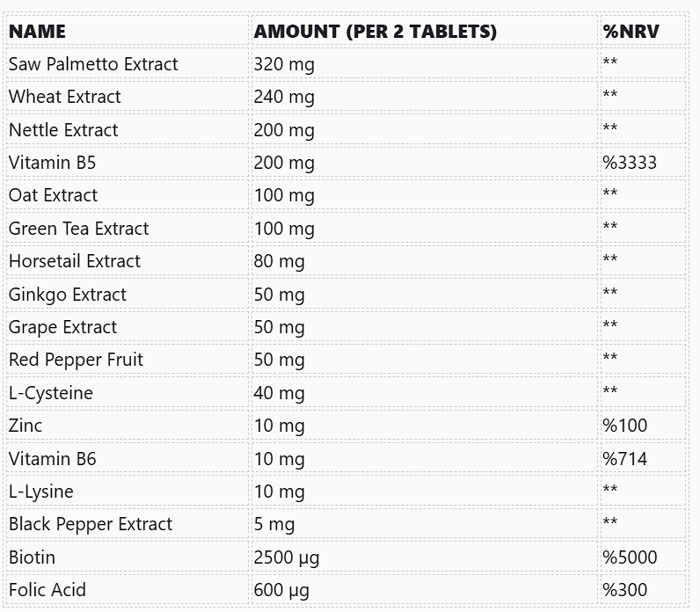Click the Vitamin B5 %3333 value
This screenshot has height=612, width=700.
630,163
